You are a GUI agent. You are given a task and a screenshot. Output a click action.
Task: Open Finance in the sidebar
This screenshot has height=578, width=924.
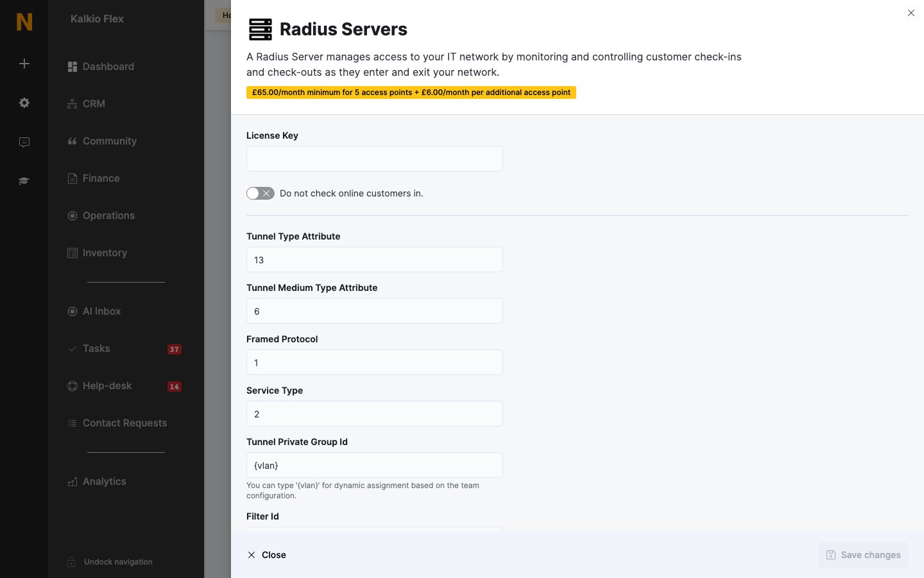coord(94,179)
